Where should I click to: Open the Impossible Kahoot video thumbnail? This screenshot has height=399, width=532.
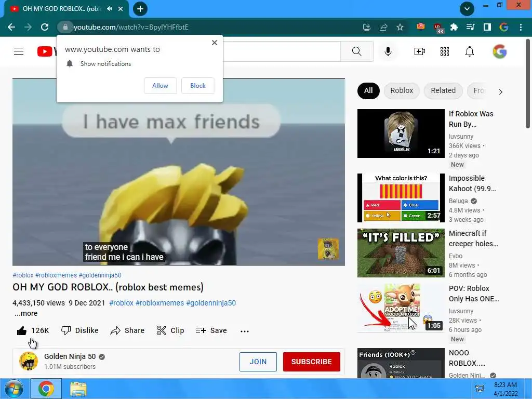point(401,198)
